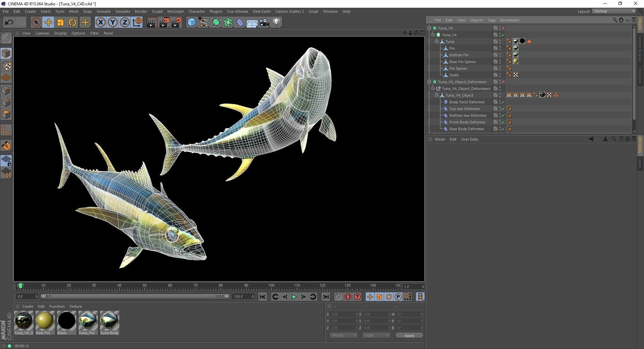
Task: Click the record active objects button
Action: coord(338,297)
